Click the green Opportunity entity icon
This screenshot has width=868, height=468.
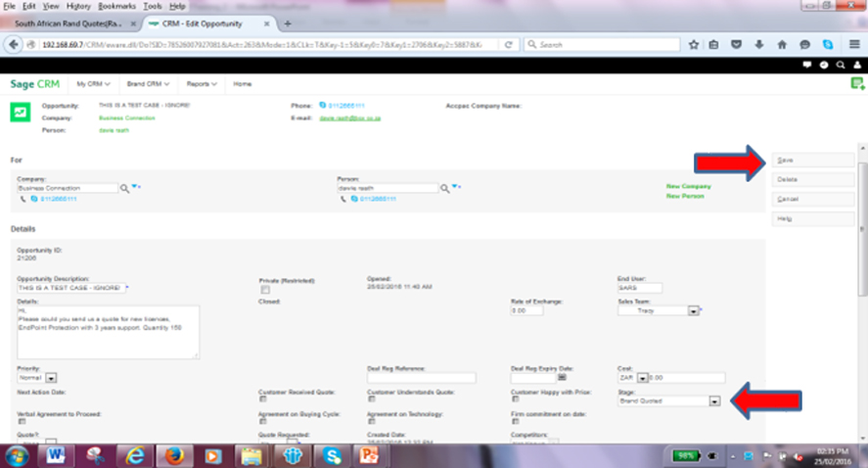[x=20, y=113]
